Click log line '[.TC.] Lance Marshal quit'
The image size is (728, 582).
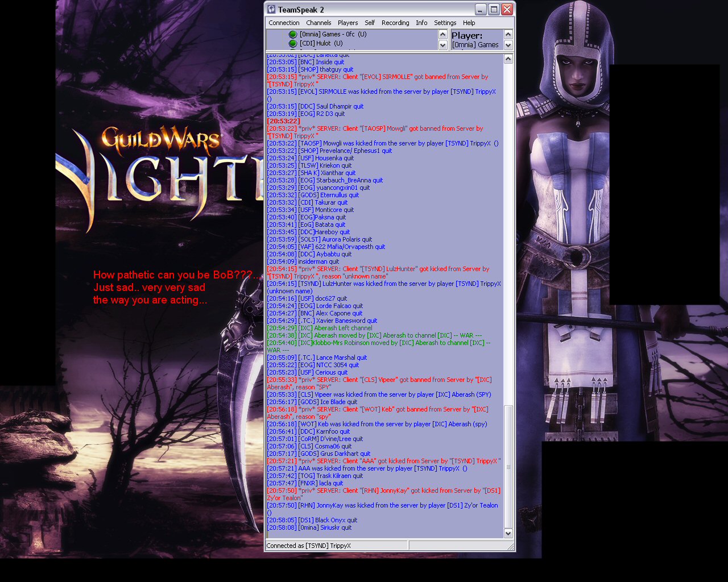pos(317,357)
